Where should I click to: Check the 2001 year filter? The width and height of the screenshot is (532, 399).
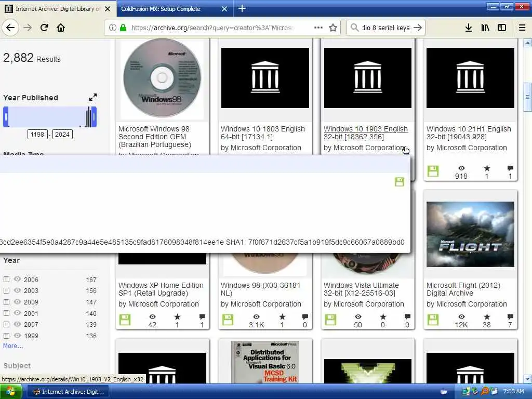[6, 313]
